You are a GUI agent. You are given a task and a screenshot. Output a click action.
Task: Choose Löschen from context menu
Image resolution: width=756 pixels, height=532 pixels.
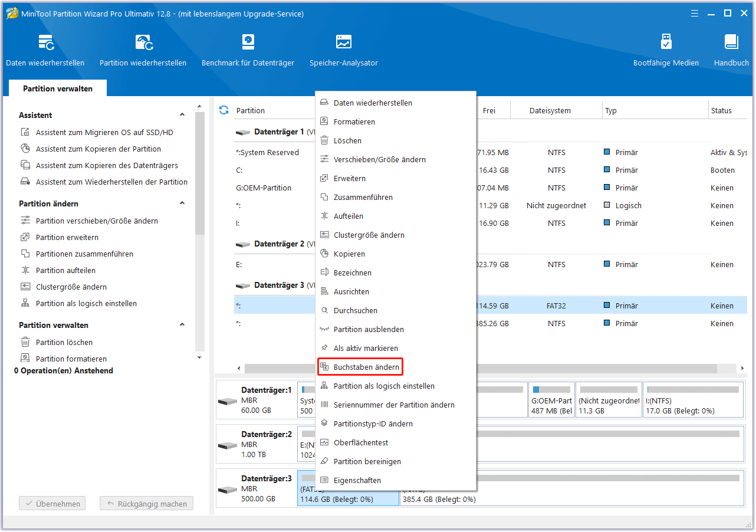(396, 141)
